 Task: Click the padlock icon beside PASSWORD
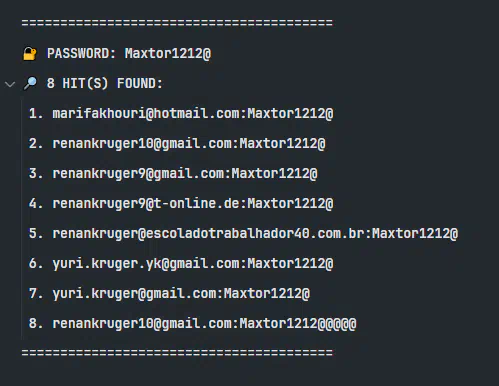[x=30, y=54]
